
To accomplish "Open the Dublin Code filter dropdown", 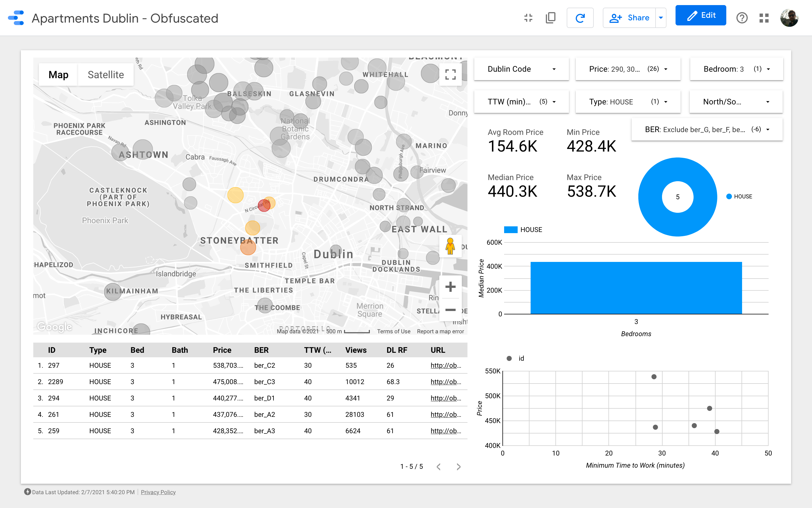I will [x=521, y=69].
